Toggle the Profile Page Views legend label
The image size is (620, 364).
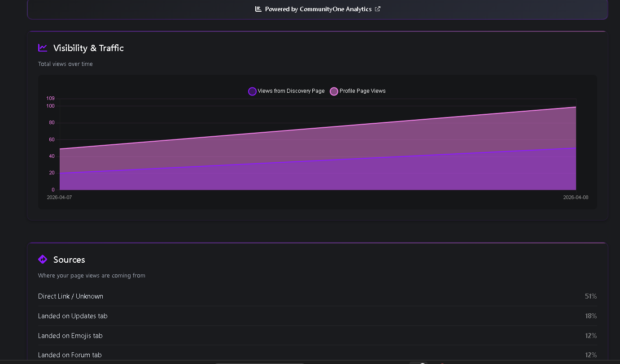click(362, 91)
